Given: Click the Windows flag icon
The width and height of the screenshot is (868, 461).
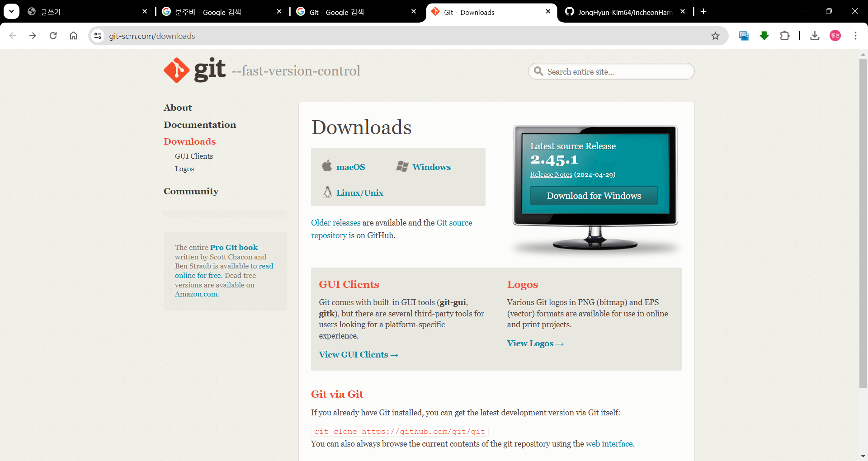Looking at the screenshot, I should (402, 166).
